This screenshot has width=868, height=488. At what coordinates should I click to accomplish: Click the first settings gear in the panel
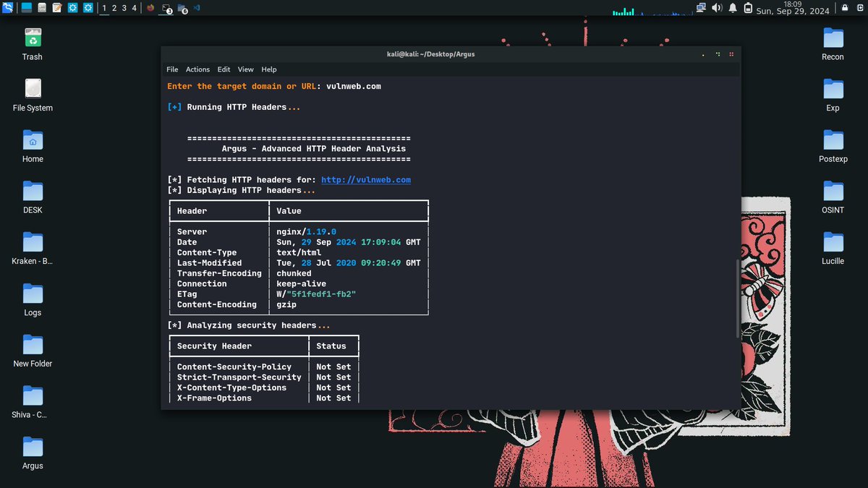click(x=72, y=7)
